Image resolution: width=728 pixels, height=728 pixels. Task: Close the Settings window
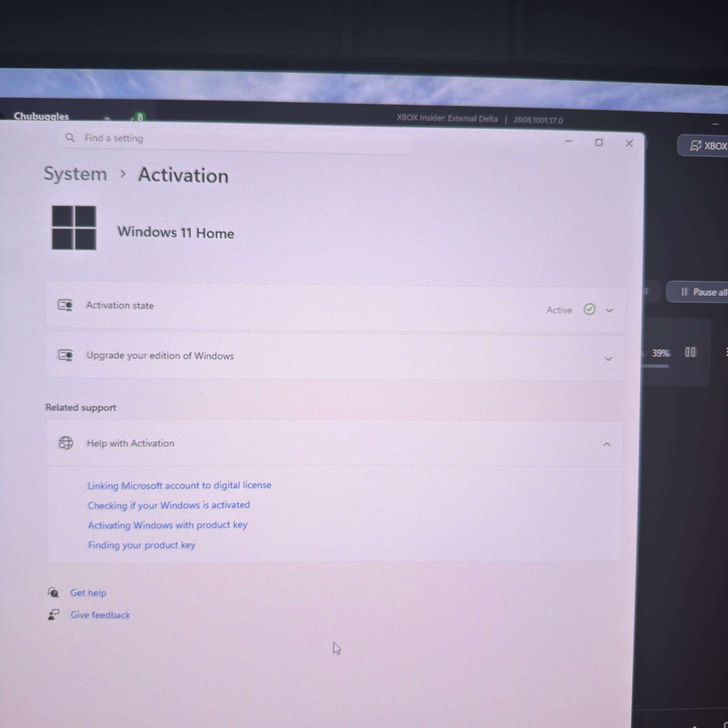pyautogui.click(x=629, y=143)
